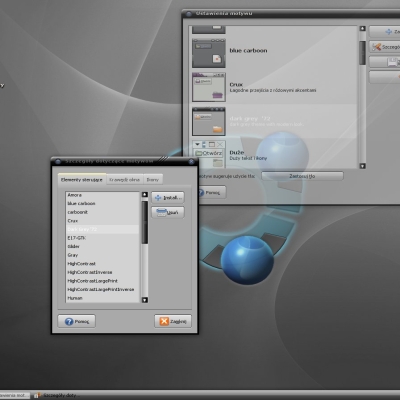
Task: Click the Duże theme name
Action: coord(237,152)
